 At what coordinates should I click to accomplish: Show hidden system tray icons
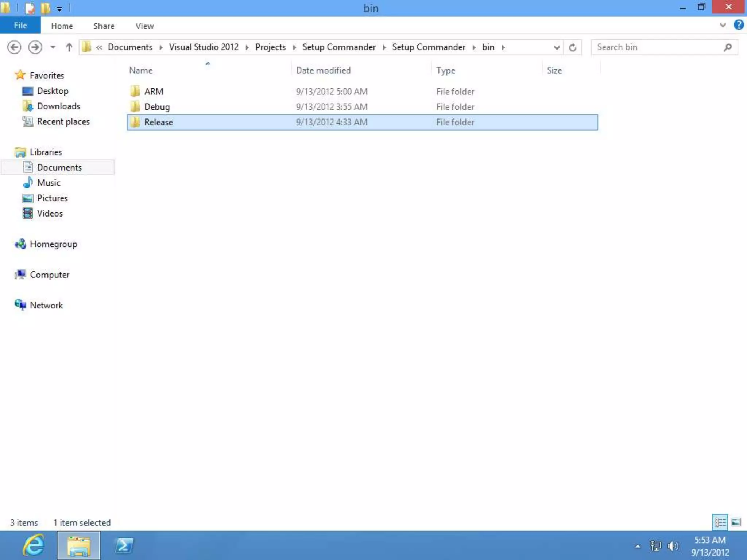(638, 546)
